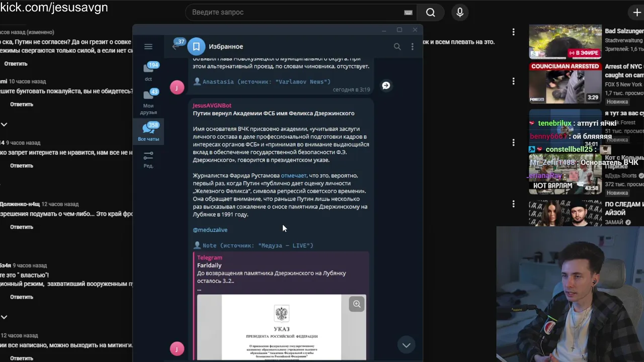The image size is (644, 362).
Task: Open the on-screen keyboard in search
Action: [x=408, y=13]
